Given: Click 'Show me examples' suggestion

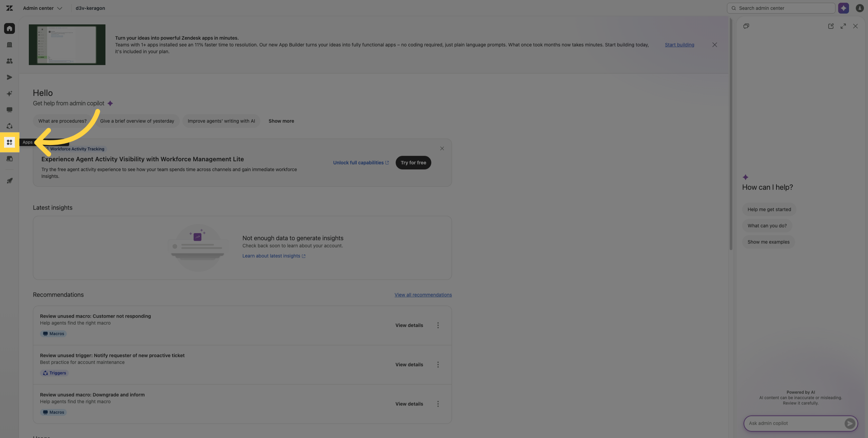Looking at the screenshot, I should 768,242.
